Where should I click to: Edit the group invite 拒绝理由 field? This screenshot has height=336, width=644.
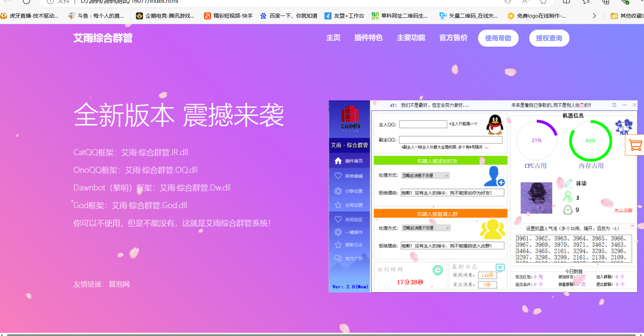click(452, 246)
